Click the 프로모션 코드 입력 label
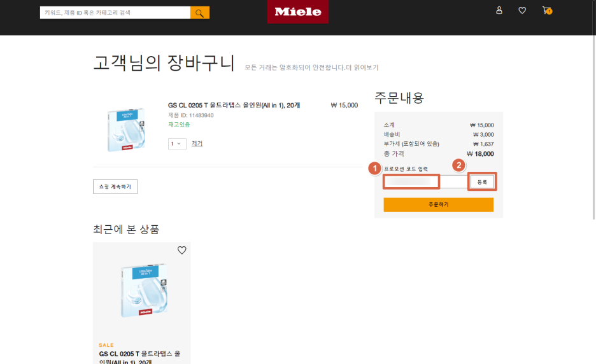 pyautogui.click(x=406, y=169)
